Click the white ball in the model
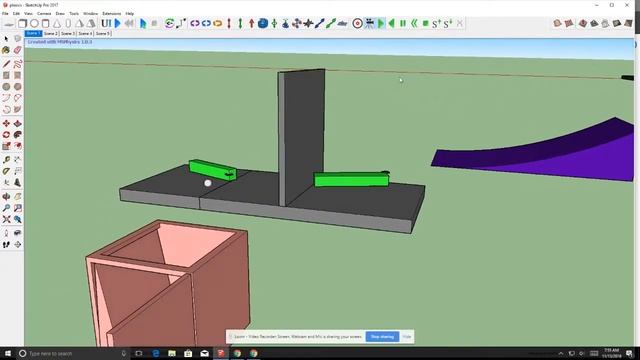 (208, 183)
